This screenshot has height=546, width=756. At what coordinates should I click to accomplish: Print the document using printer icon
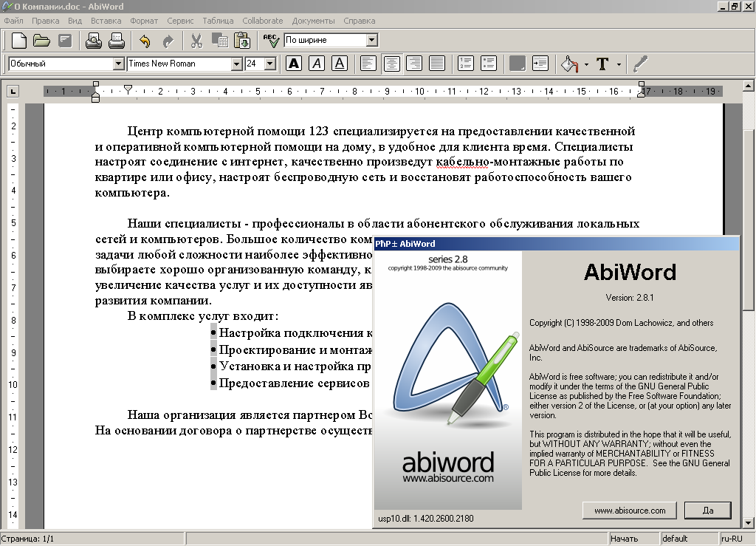coord(116,41)
